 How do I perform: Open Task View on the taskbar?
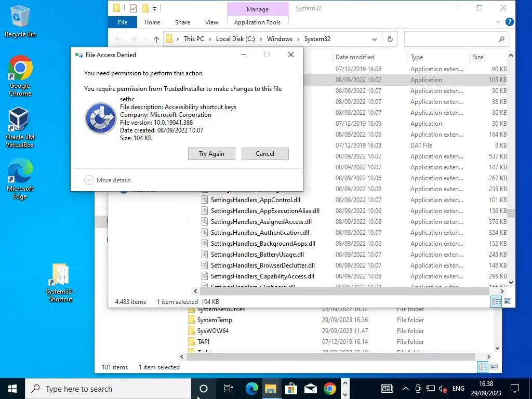[x=229, y=389]
